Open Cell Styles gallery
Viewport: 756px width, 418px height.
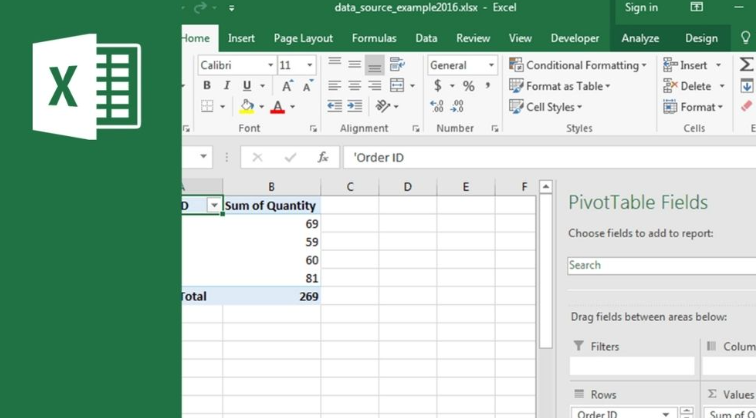(545, 107)
